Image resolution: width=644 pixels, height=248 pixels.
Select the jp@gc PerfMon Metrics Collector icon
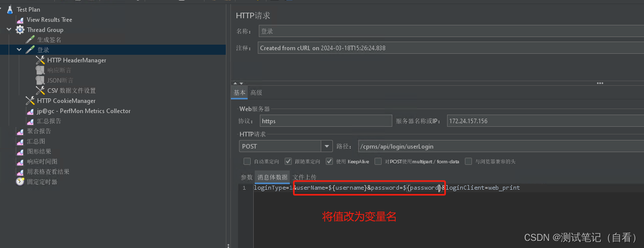(x=30, y=111)
